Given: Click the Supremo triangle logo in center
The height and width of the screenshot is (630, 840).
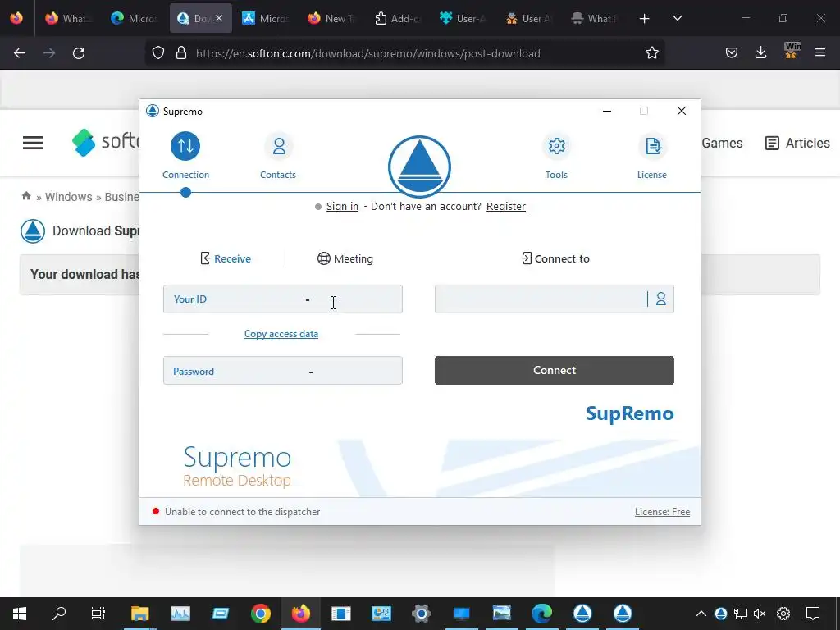Looking at the screenshot, I should pos(419,167).
